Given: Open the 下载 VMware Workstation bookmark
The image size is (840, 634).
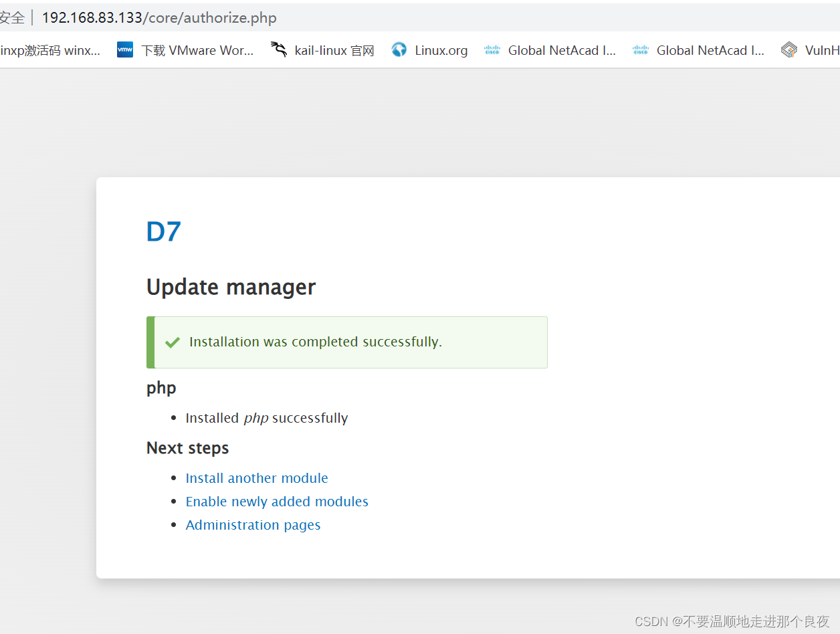Looking at the screenshot, I should (x=185, y=50).
